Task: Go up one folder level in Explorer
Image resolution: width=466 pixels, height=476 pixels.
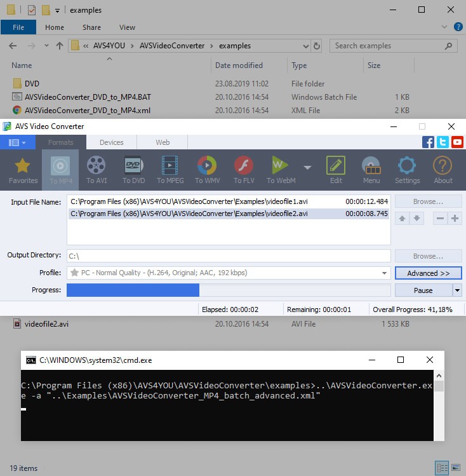Action: click(x=60, y=46)
